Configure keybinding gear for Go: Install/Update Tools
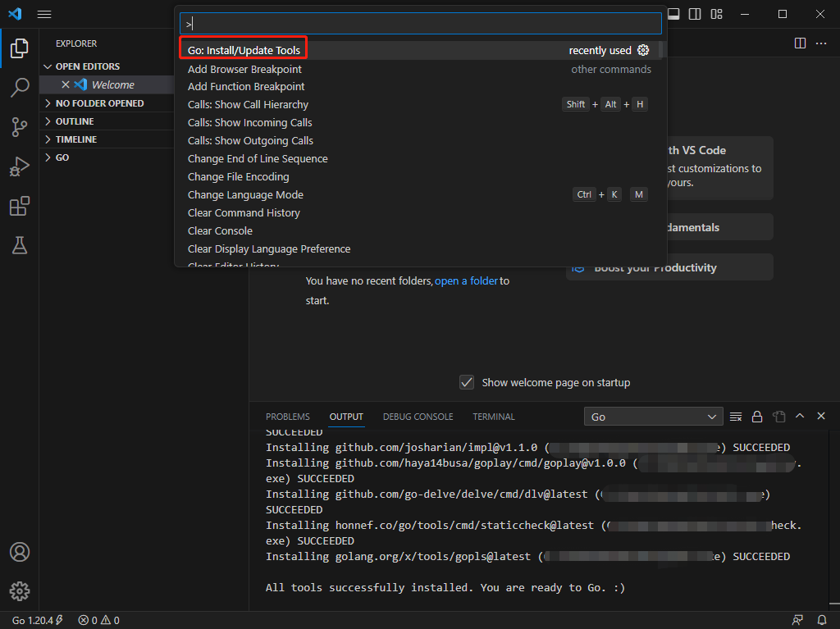 (x=643, y=50)
